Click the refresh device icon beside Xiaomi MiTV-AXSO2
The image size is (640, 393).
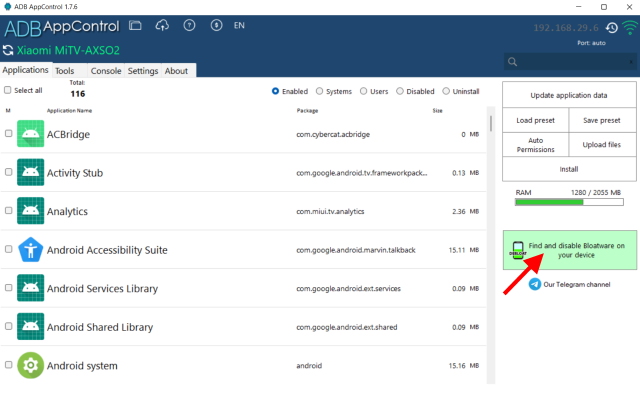[8, 50]
